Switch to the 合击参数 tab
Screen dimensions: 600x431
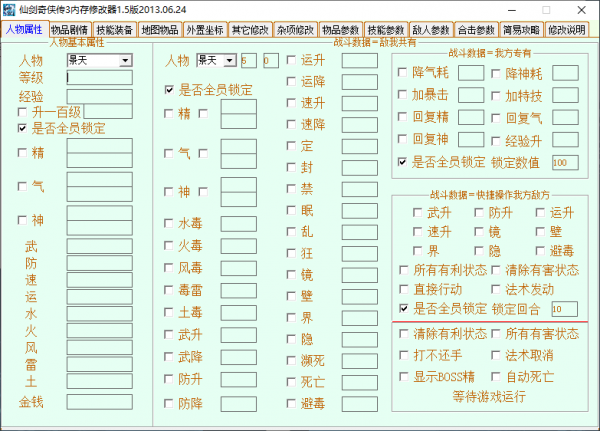point(476,30)
